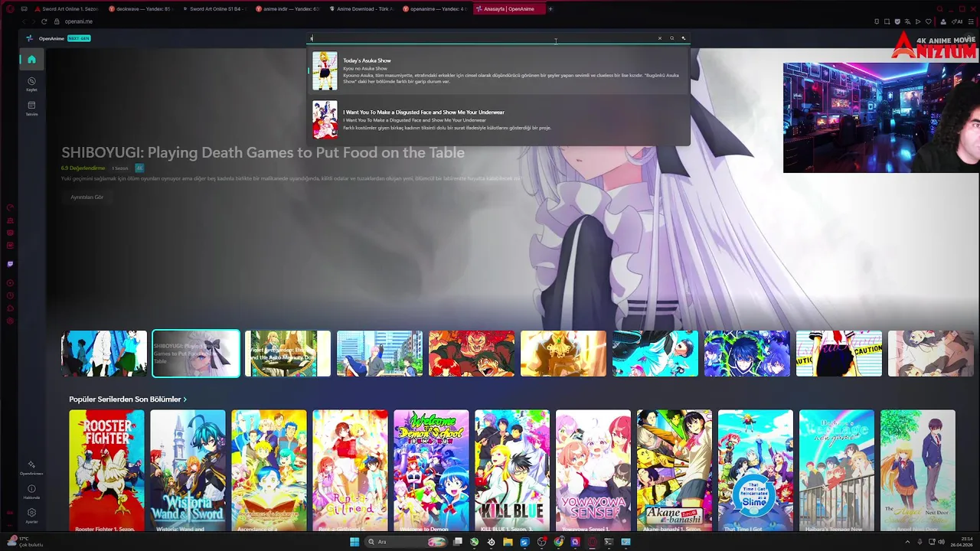Open a new browser tab with plus
980x551 pixels.
550,8
